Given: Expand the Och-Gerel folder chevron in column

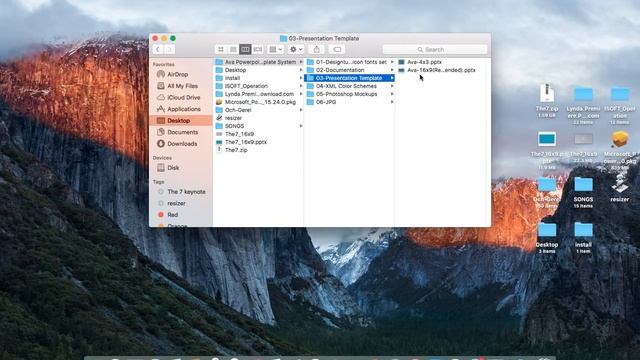Looking at the screenshot, I should [x=301, y=110].
